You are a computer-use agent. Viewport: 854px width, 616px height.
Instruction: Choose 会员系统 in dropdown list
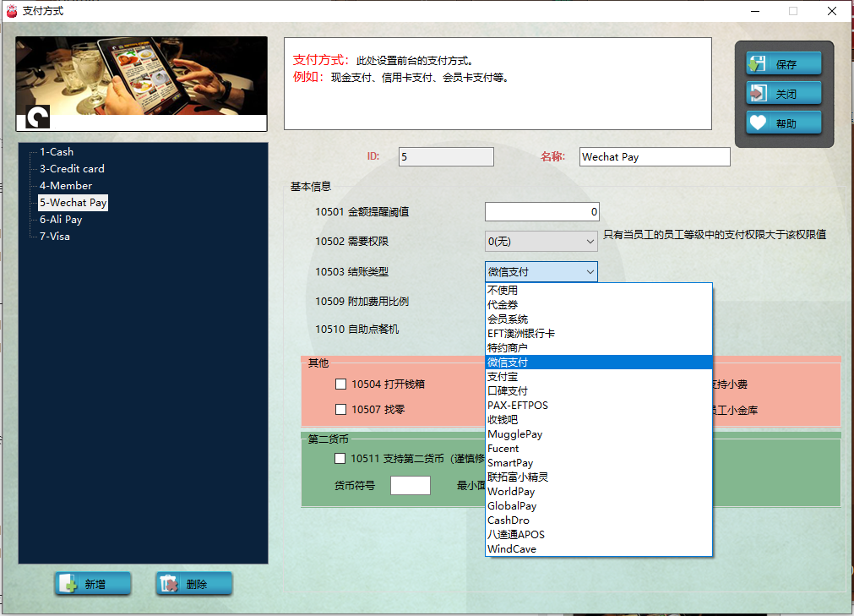click(x=599, y=319)
